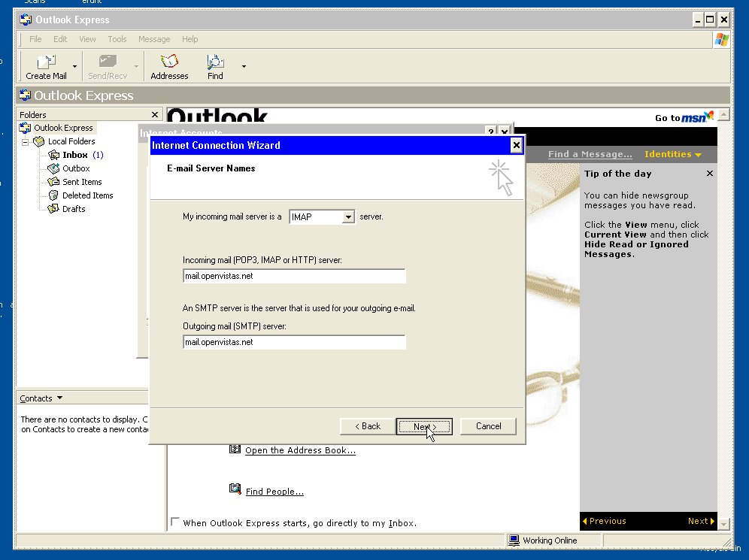Click the Address Book link icon
The image size is (749, 560).
point(235,449)
